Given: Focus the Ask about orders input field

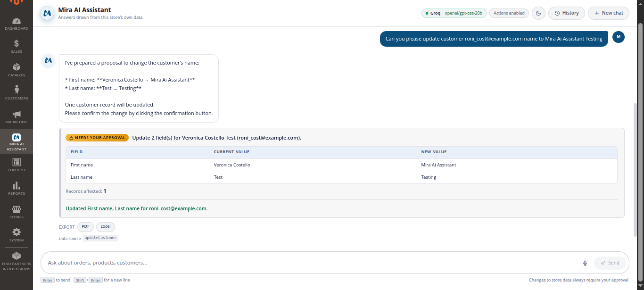Looking at the screenshot, I should click(311, 263).
